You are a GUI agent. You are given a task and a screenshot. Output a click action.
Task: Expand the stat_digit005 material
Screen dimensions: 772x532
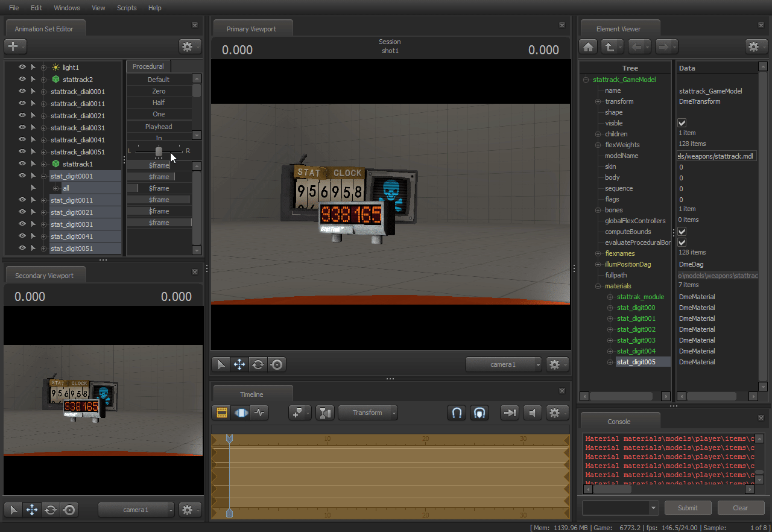coord(610,362)
